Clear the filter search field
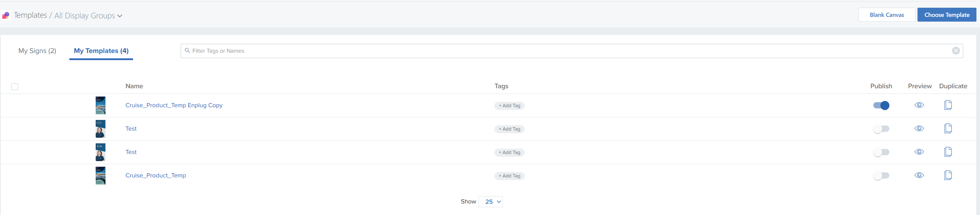This screenshot has height=215, width=980. tap(956, 51)
